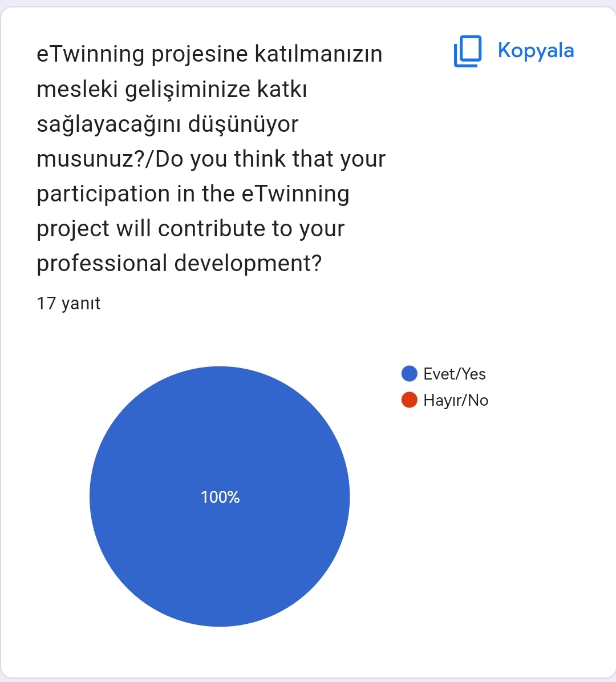
Task: Select the red Hayır/No legend dot
Action: click(x=409, y=400)
